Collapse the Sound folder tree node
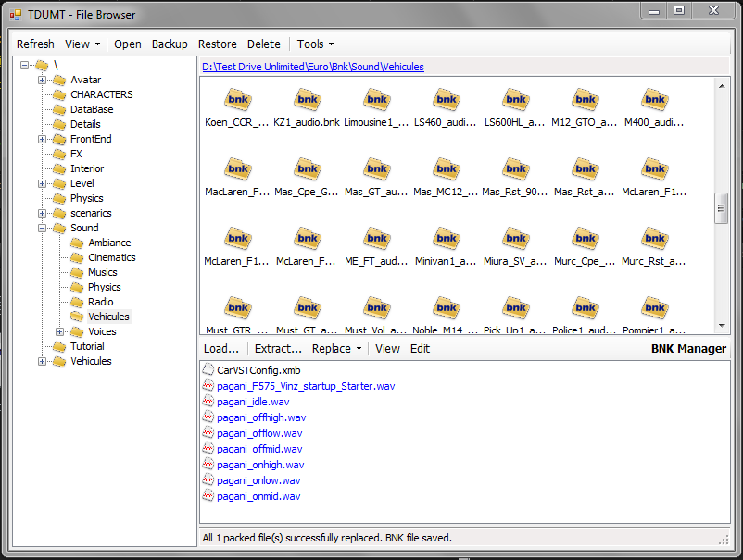 coord(43,228)
